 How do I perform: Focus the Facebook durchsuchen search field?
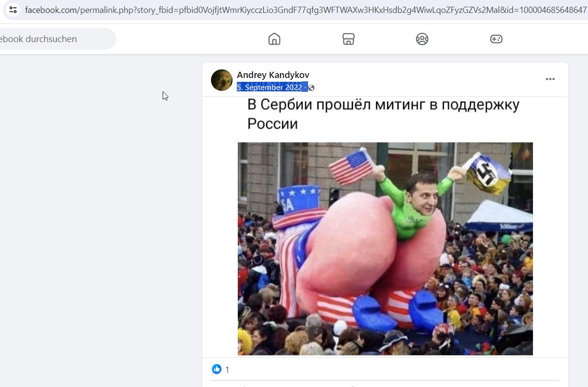(x=57, y=39)
